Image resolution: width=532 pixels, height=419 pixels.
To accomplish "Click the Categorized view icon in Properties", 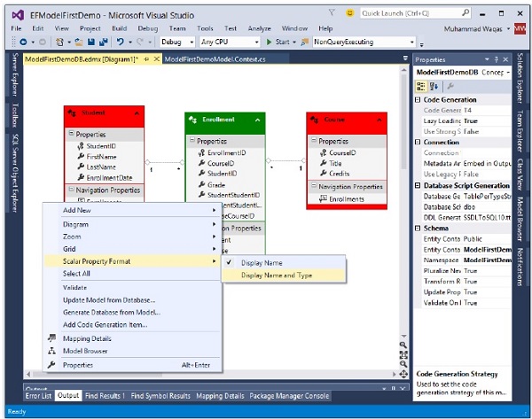I will coord(423,87).
